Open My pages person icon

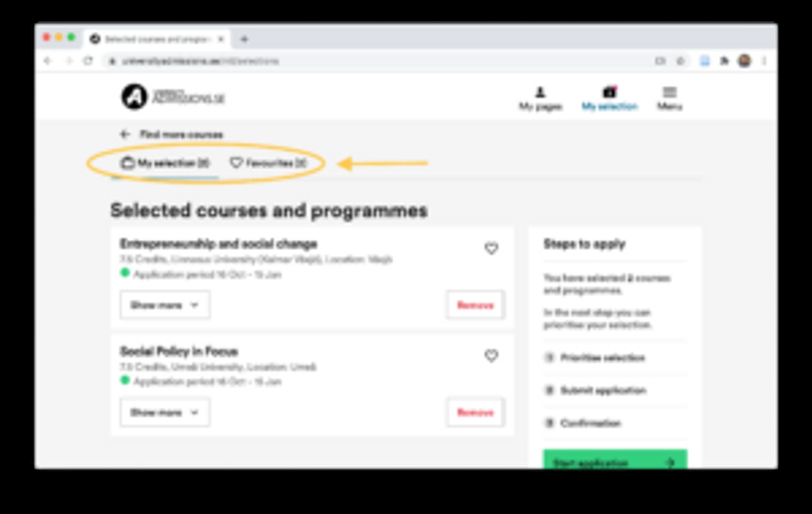coord(540,92)
